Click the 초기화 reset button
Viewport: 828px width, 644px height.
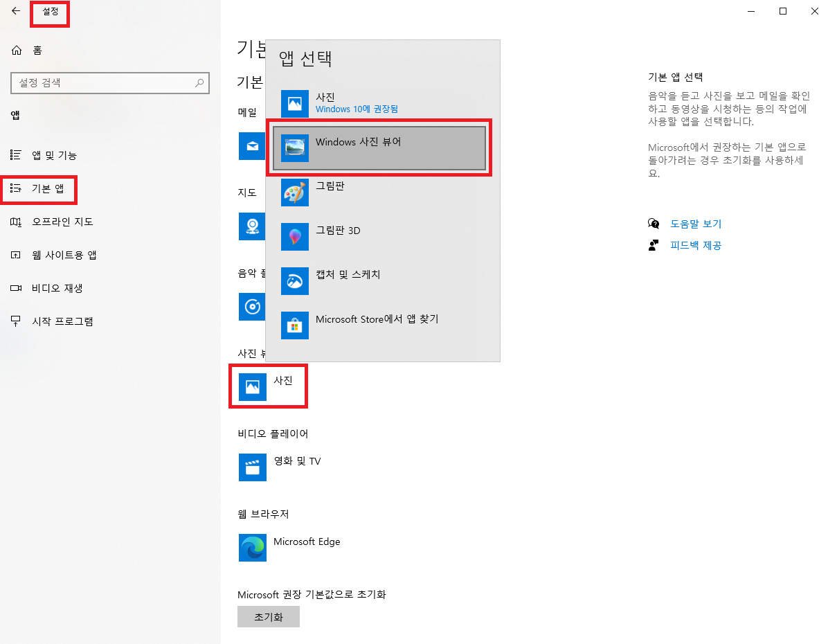click(268, 617)
